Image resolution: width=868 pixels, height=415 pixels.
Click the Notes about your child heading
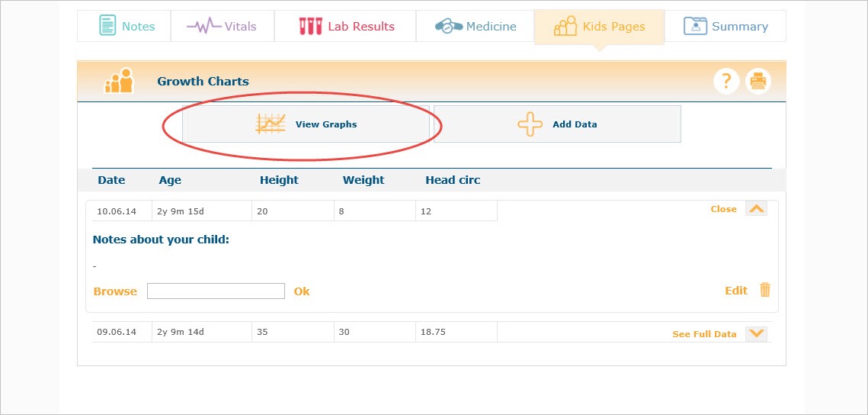click(x=161, y=240)
